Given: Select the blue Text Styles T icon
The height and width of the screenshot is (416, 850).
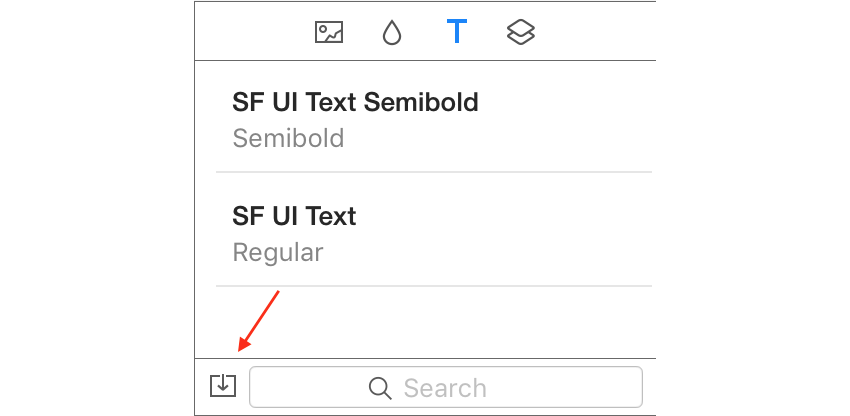Looking at the screenshot, I should click(457, 31).
